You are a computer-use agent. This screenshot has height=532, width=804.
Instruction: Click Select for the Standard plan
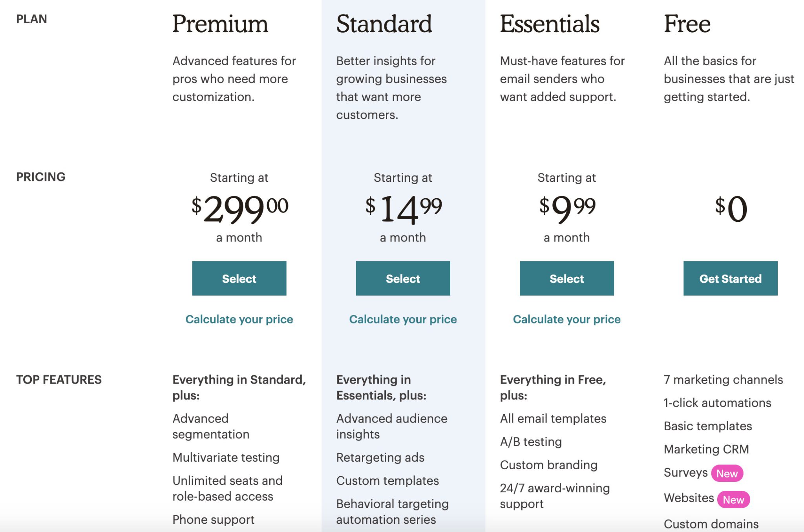(x=402, y=278)
